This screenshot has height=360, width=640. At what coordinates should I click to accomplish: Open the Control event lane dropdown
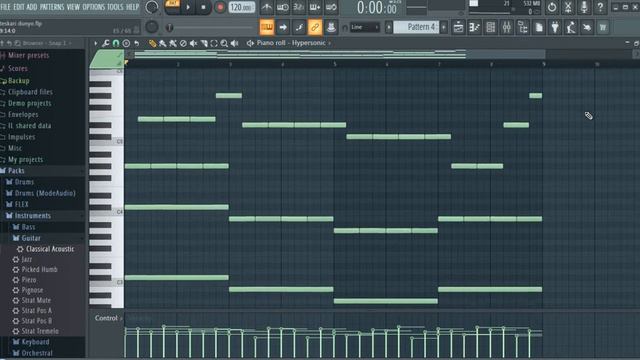coord(108,318)
